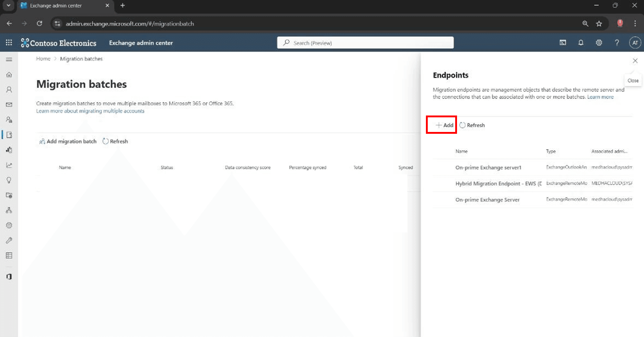Viewport: 644px width, 337px height.
Task: Close the Endpoints panel
Action: [x=635, y=61]
